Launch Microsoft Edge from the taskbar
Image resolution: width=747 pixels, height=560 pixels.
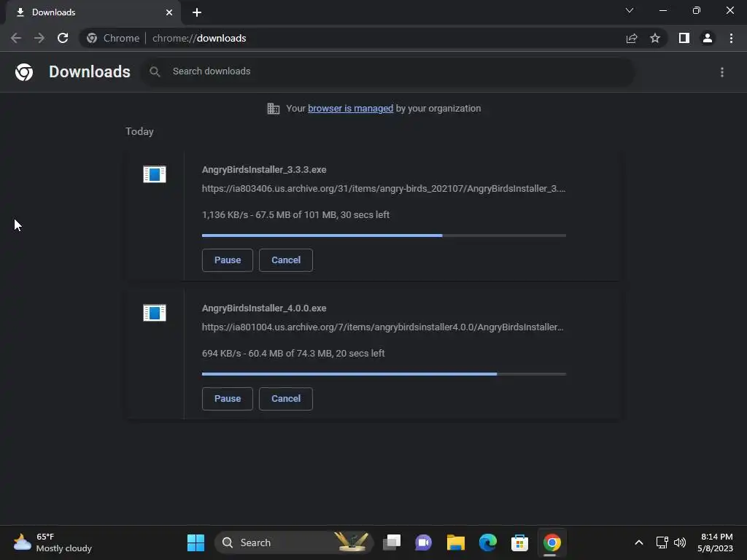pyautogui.click(x=488, y=542)
